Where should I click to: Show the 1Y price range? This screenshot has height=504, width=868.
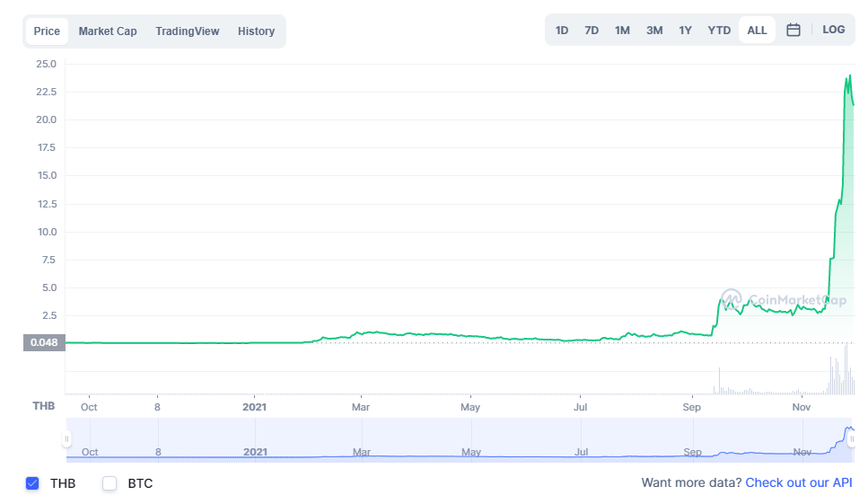(685, 30)
